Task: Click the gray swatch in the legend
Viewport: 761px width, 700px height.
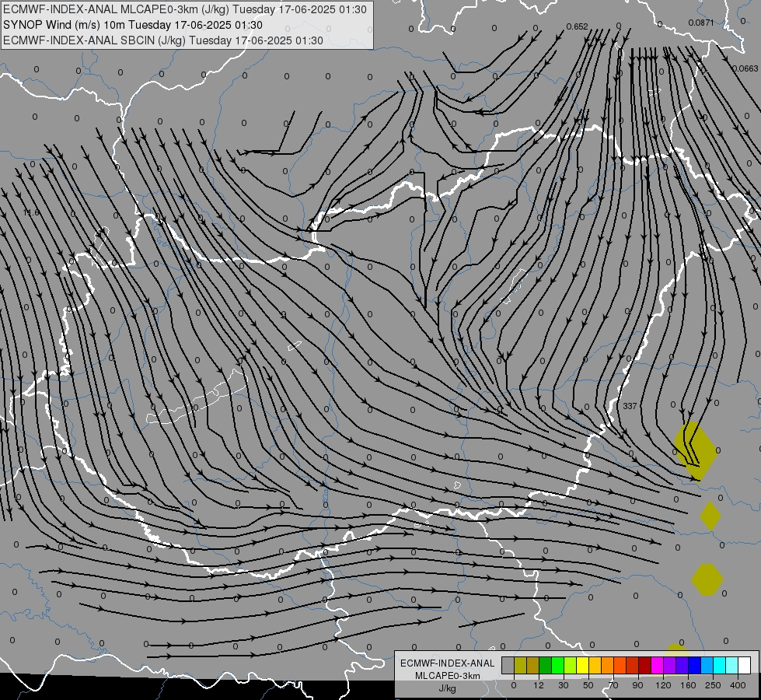Action: (508, 665)
